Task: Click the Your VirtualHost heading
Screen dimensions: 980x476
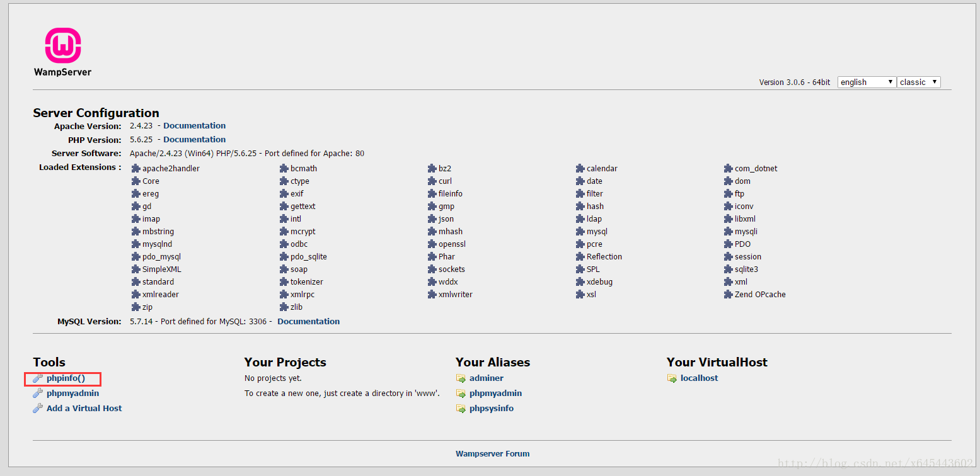Action: [717, 363]
